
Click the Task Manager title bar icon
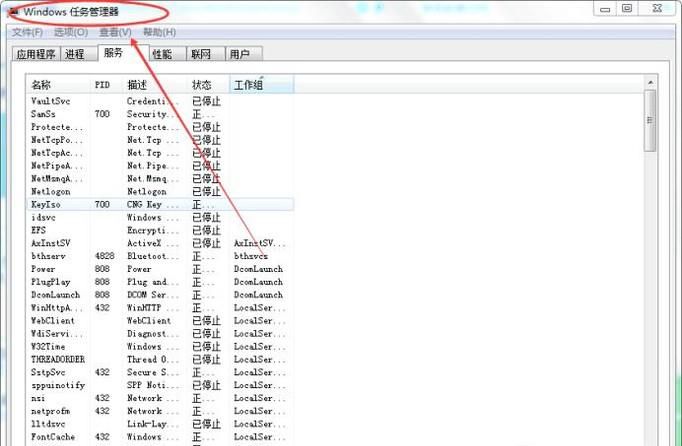[x=13, y=10]
